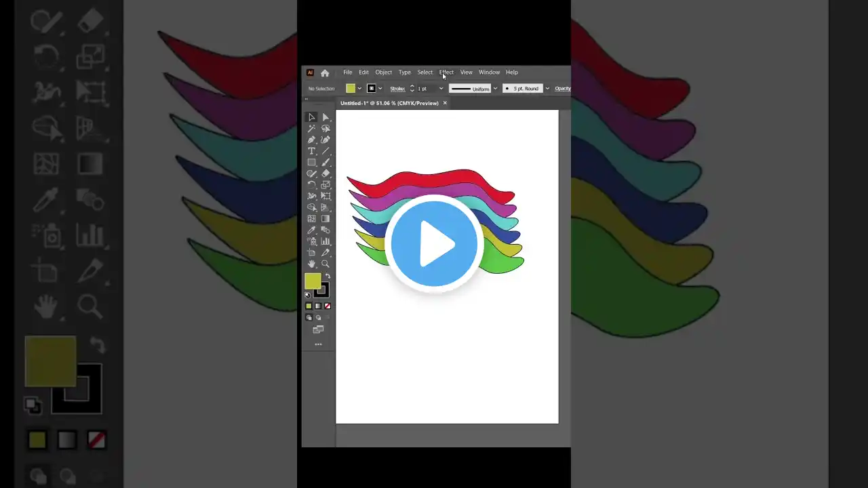This screenshot has height=488, width=868.
Task: Set paint mode to None
Action: (328, 306)
